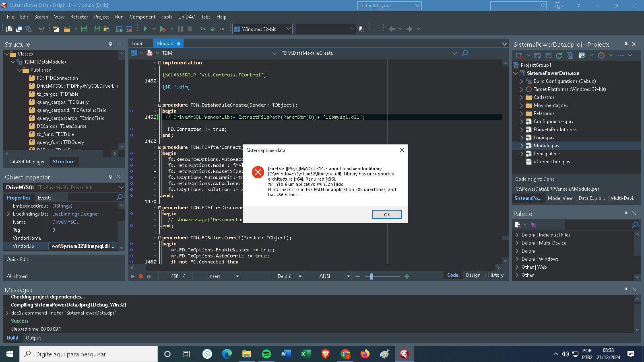Pin the Palette panel
Screen dimensions: 644x362
pyautogui.click(x=626, y=214)
